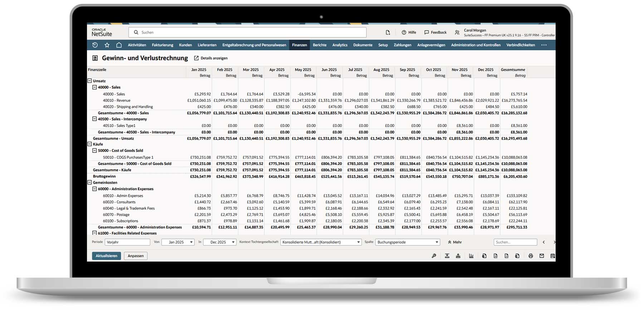This screenshot has height=311, width=644.
Task: Collapse 50000 - Cost of Goods Sold
Action: click(x=94, y=150)
